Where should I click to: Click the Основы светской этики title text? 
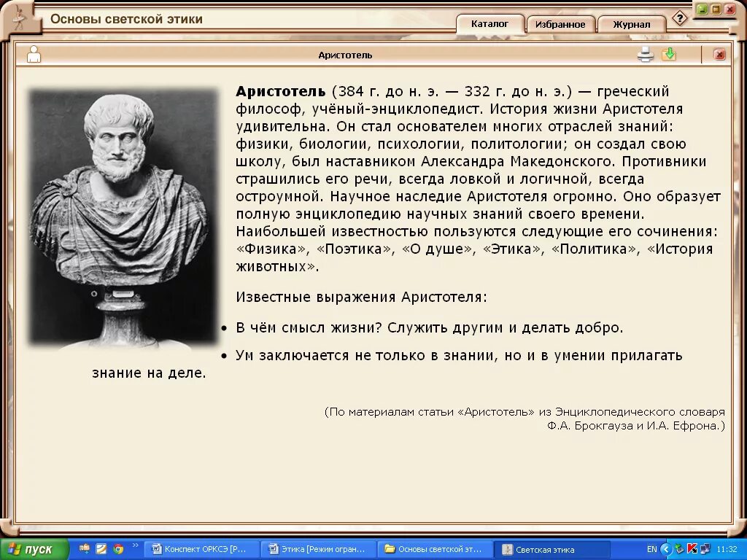click(127, 19)
